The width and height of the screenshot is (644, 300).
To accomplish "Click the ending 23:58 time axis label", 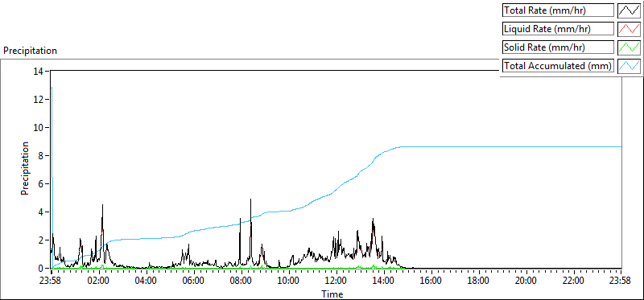I will pos(621,282).
